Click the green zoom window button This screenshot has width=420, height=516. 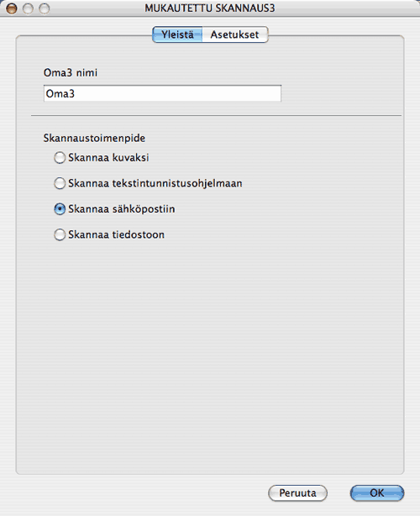[45, 8]
